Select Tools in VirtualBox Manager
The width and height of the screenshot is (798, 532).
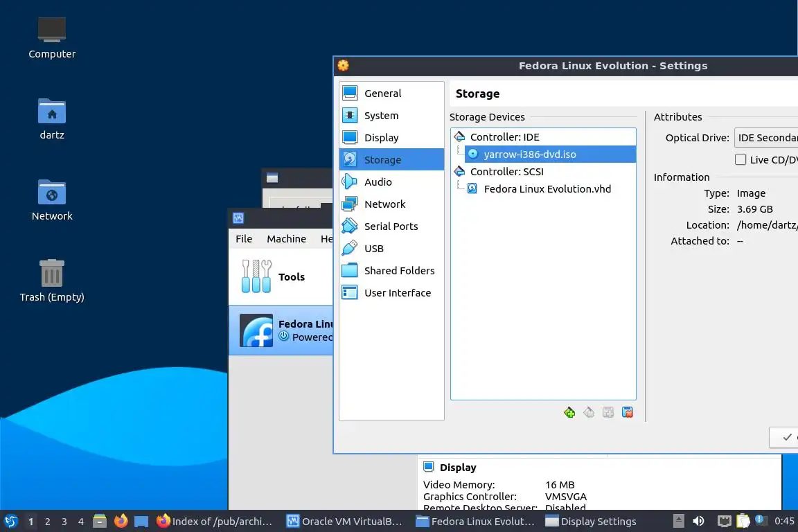281,276
